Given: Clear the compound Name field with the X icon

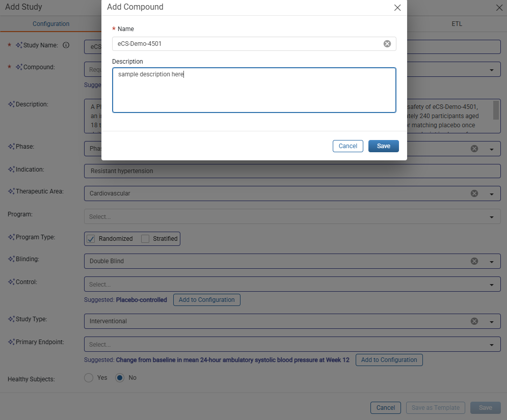Looking at the screenshot, I should click(x=387, y=44).
